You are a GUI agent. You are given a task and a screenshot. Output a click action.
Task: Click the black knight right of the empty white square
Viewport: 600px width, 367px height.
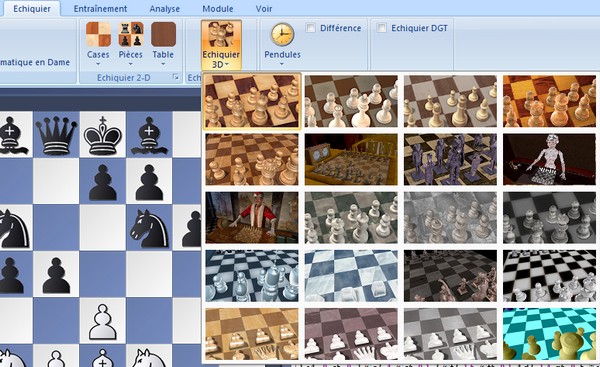click(x=149, y=228)
